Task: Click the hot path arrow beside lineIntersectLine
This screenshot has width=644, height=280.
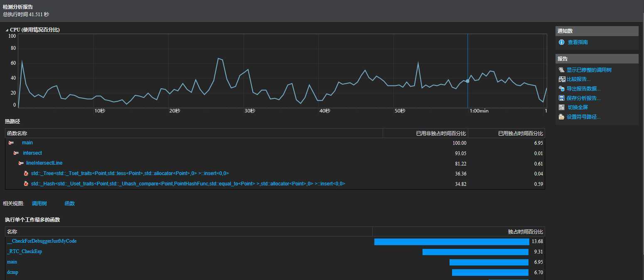Action: point(21,163)
